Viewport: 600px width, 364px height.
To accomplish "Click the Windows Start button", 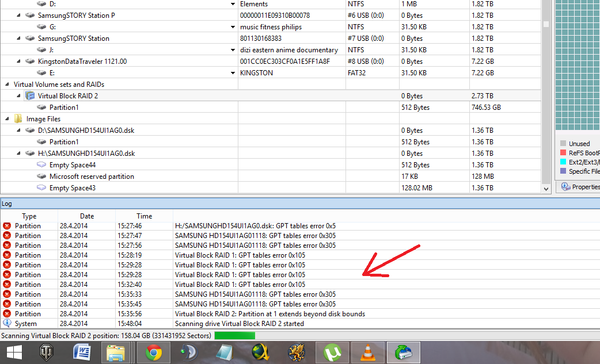I will pos(14,352).
